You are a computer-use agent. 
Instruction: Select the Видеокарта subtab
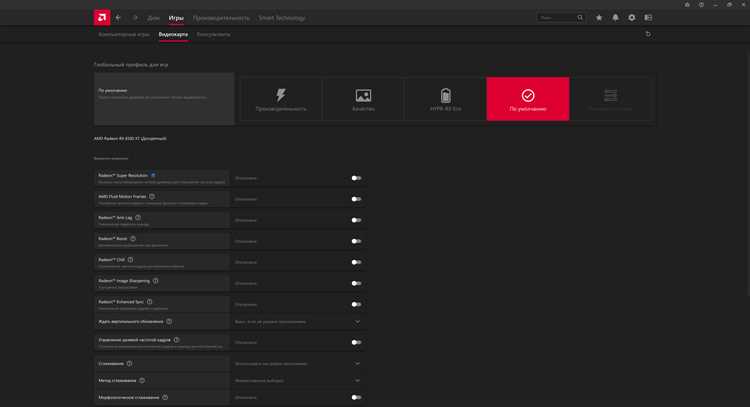point(173,34)
